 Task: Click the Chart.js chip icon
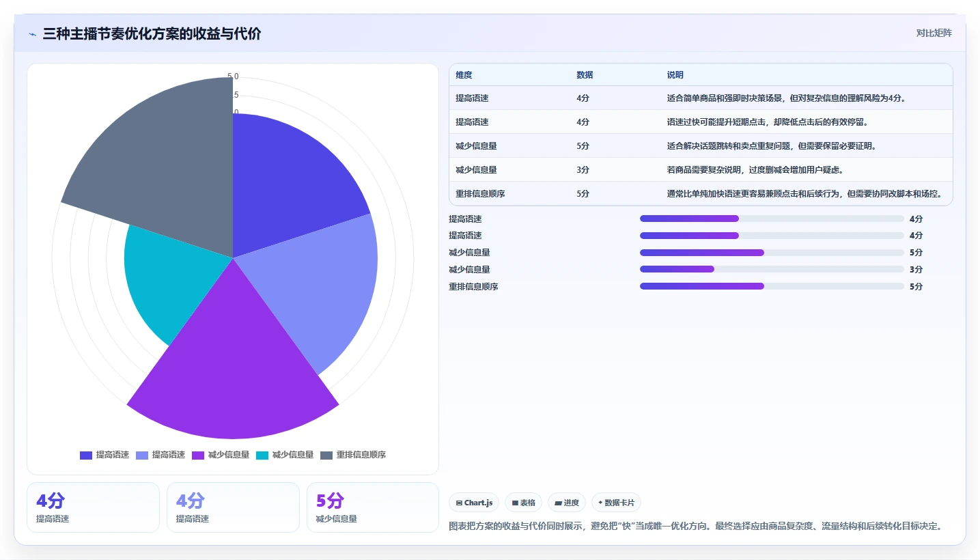tap(459, 503)
